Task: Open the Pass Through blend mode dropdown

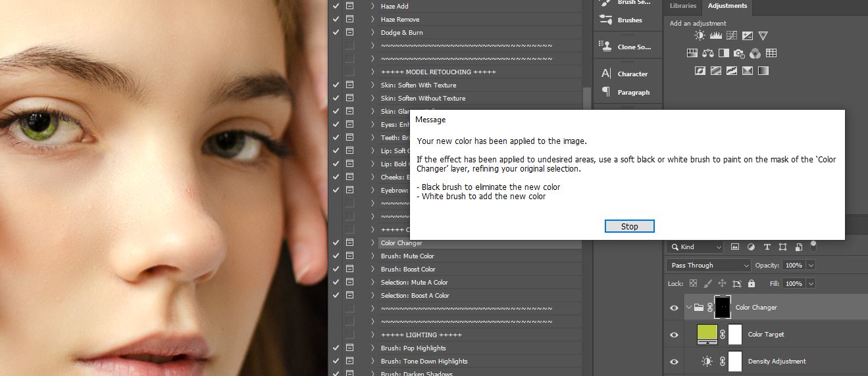Action: [x=708, y=266]
